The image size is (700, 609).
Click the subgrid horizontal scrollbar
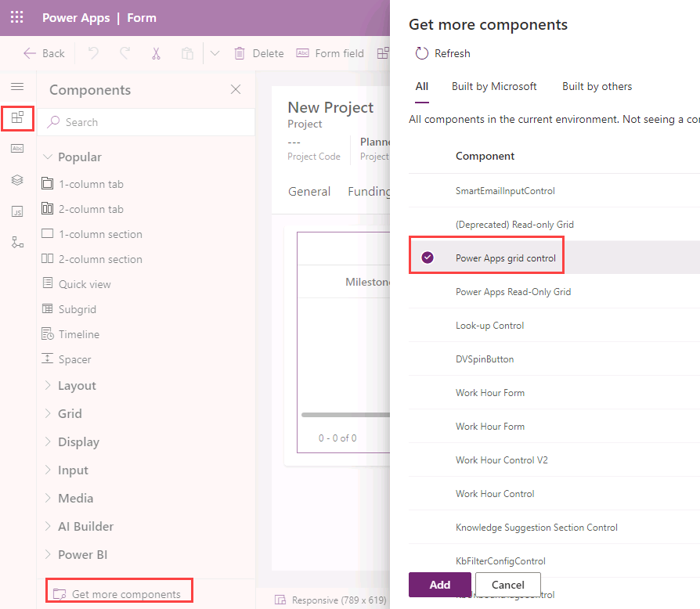coord(345,414)
